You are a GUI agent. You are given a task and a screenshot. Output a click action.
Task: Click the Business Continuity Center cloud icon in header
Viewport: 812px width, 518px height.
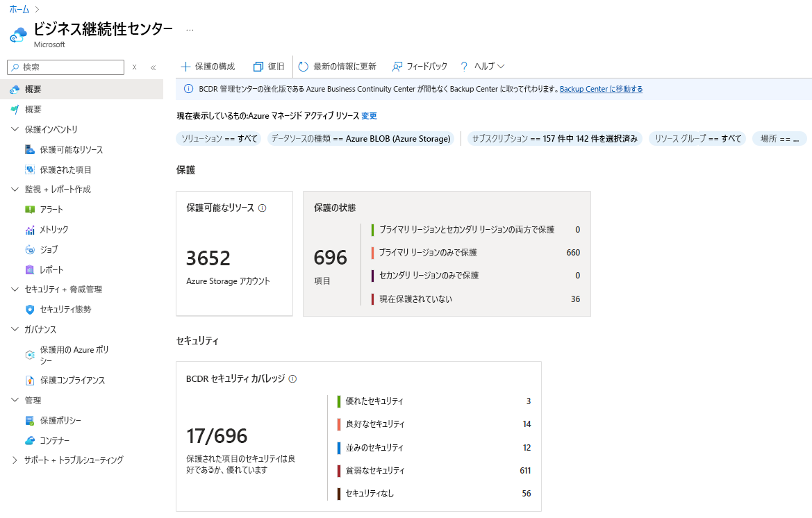pyautogui.click(x=18, y=35)
